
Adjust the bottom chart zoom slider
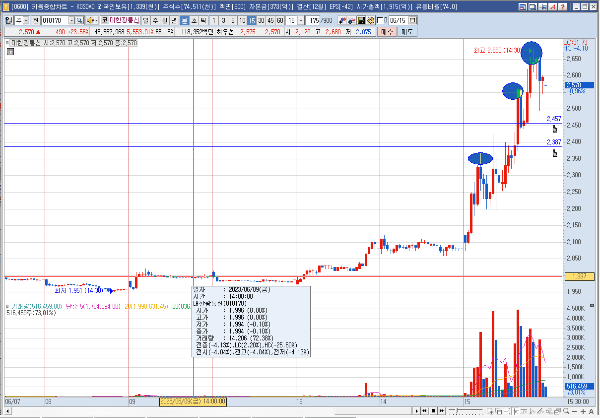tap(466, 411)
